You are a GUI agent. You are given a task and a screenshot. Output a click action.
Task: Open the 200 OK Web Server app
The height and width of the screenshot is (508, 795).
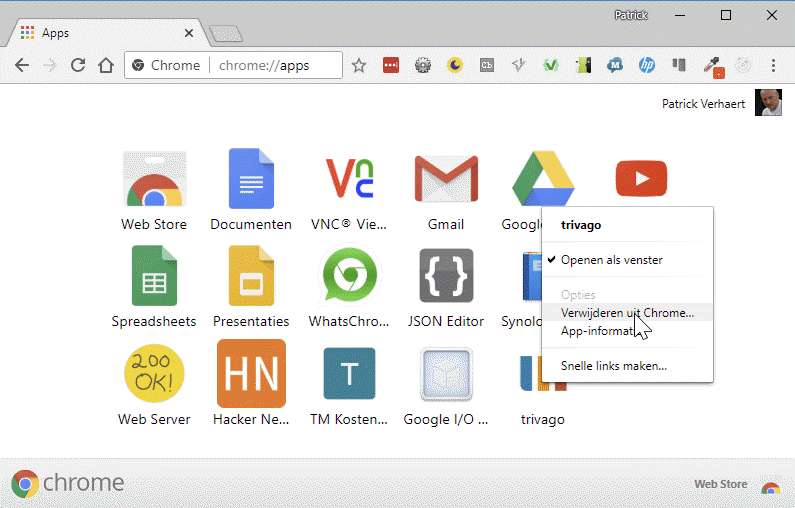pos(154,374)
